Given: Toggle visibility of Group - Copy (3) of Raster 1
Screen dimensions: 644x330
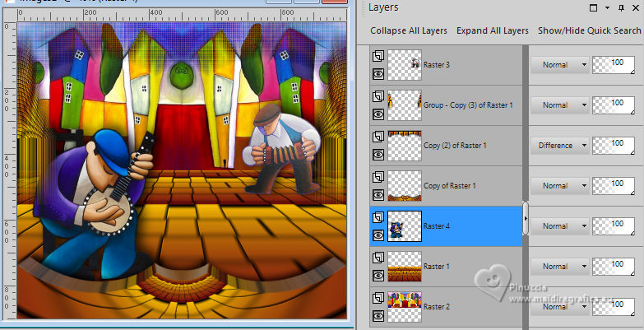Looking at the screenshot, I should (378, 114).
